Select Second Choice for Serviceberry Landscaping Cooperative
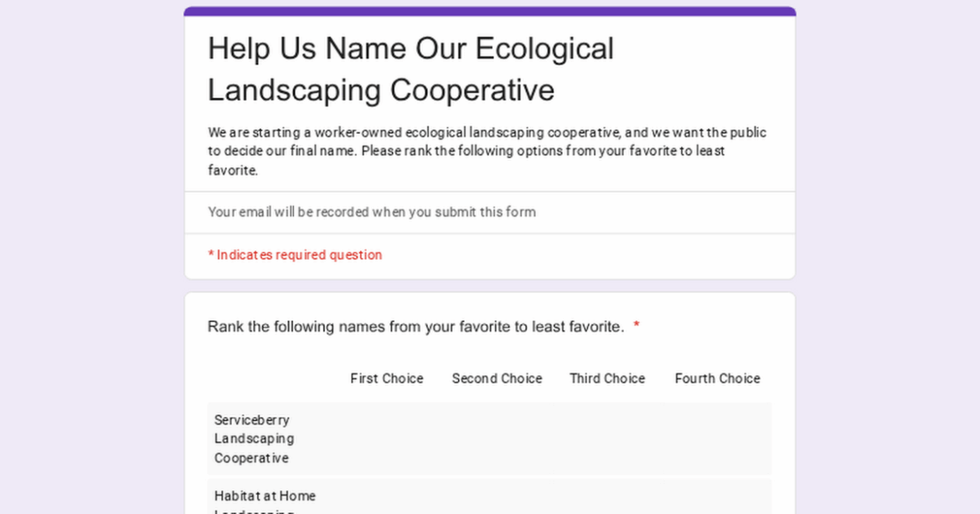Viewport: 980px width, 514px height. [497, 439]
